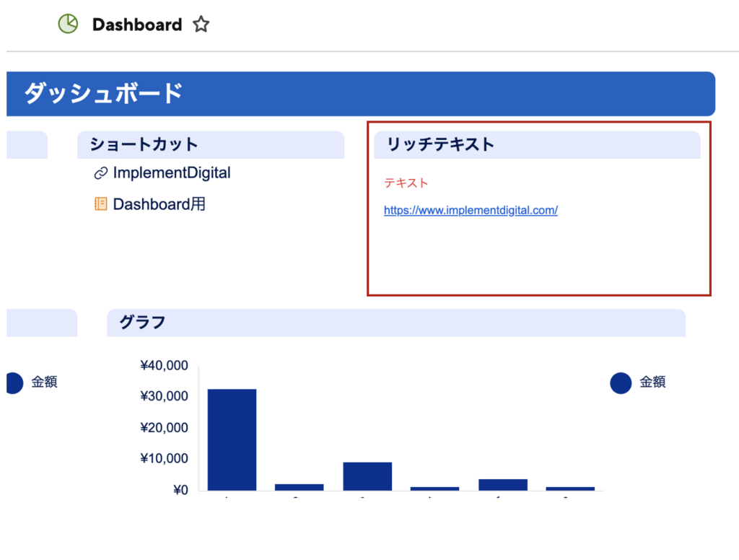
Task: Click the tallest first bar in graph
Action: (x=232, y=439)
